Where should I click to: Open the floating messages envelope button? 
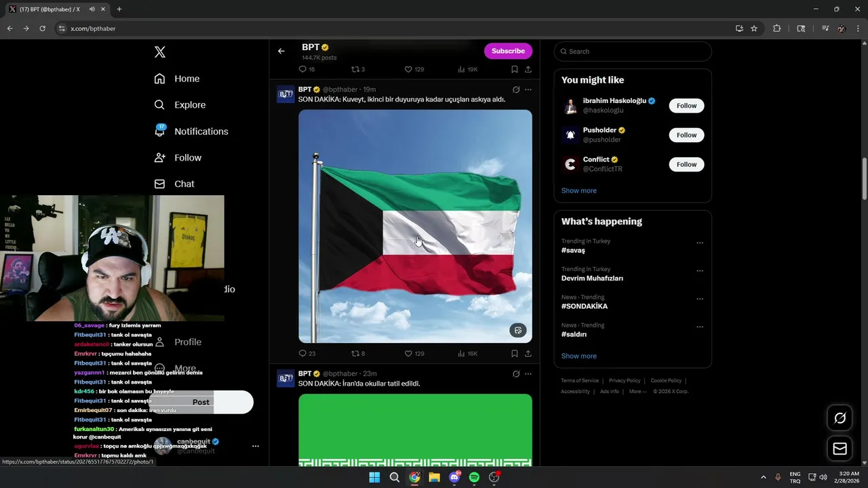(840, 449)
